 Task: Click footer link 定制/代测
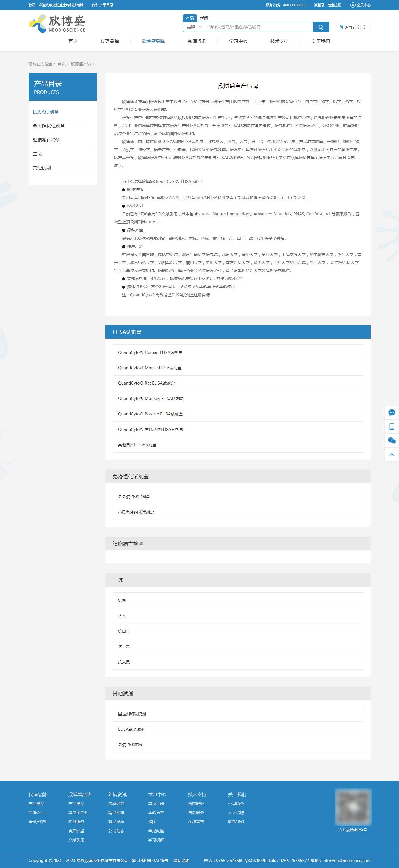point(37,822)
